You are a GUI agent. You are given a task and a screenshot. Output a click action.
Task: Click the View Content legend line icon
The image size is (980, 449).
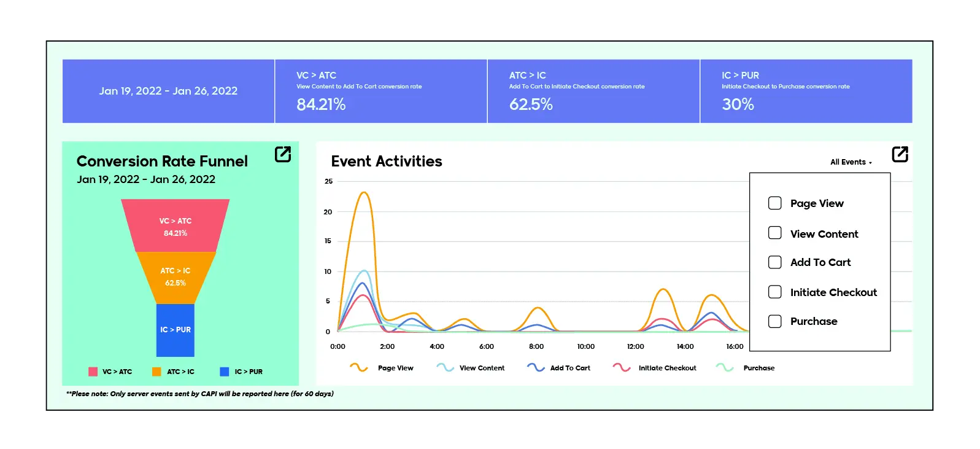click(445, 368)
